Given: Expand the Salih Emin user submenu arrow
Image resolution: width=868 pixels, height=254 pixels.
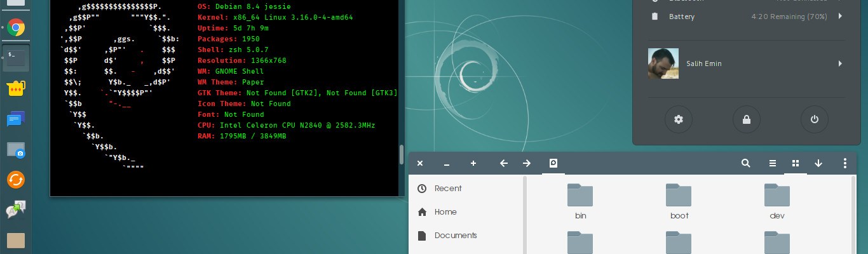Looking at the screenshot, I should 840,63.
